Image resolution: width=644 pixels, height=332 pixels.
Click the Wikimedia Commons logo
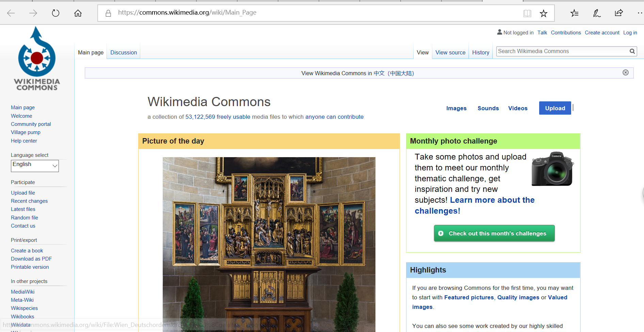click(x=37, y=59)
